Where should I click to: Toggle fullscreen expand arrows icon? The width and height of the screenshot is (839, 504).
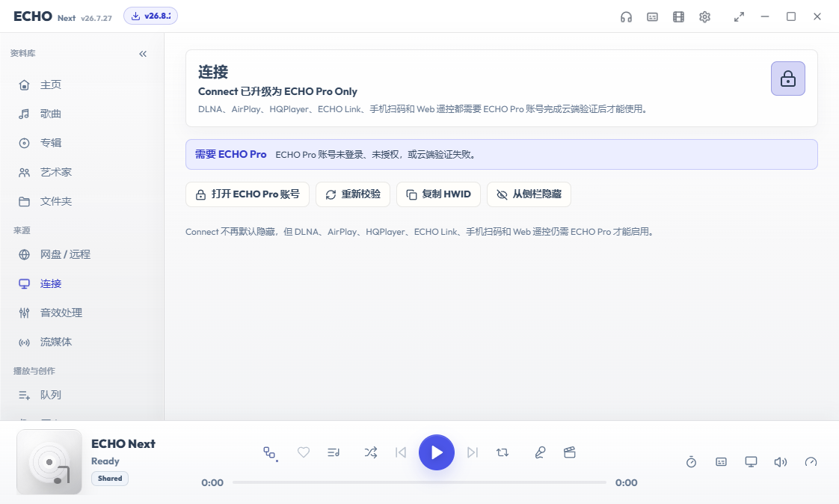739,17
